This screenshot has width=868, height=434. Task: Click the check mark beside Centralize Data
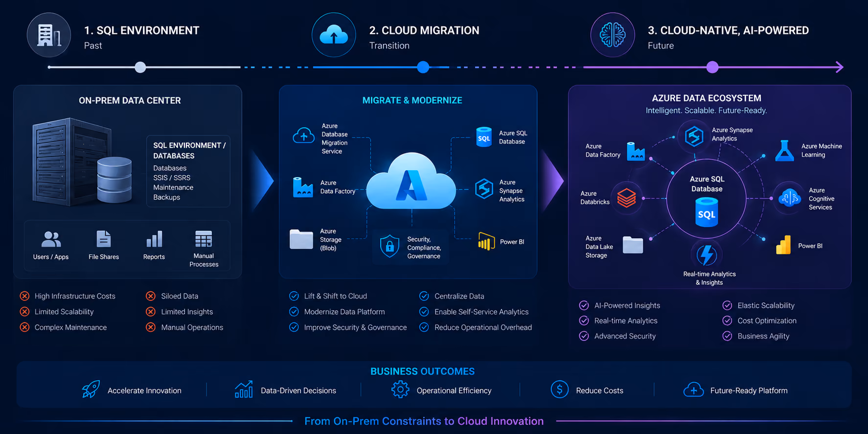point(424,296)
